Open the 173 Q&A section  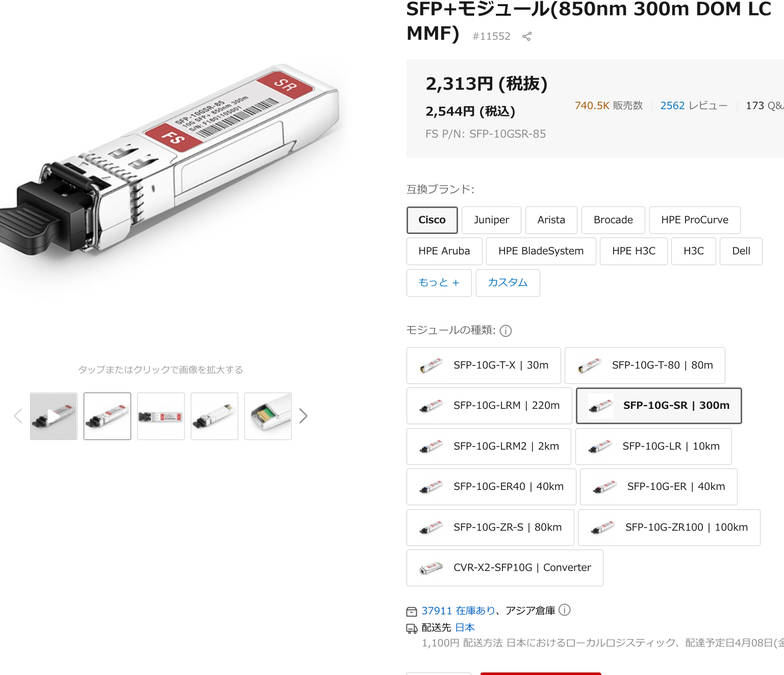pos(764,106)
